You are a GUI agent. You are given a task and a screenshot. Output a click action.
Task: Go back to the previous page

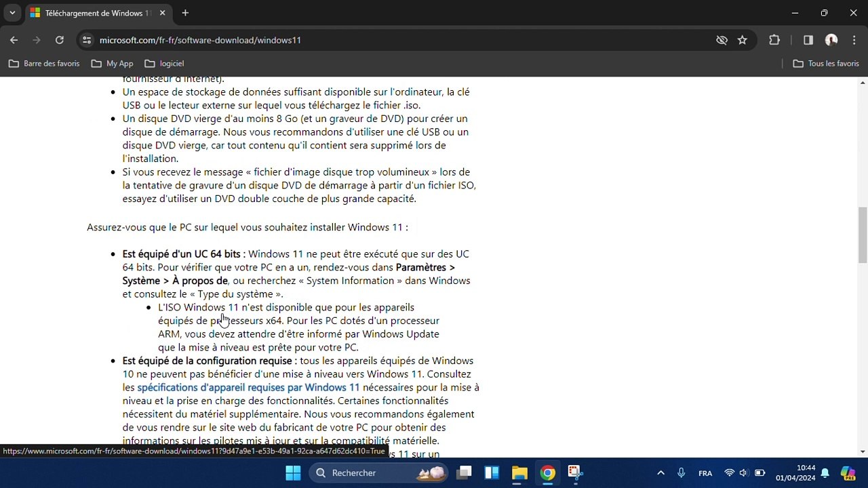14,40
